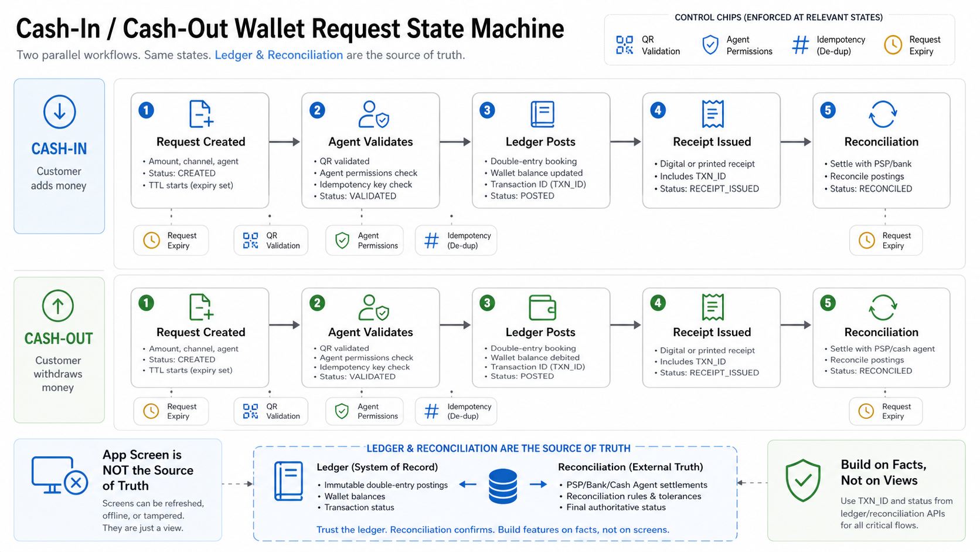Viewport: 980px width, 552px height.
Task: Click the Cash-Out row Idempotency (De-dup) chip
Action: pyautogui.click(x=456, y=411)
